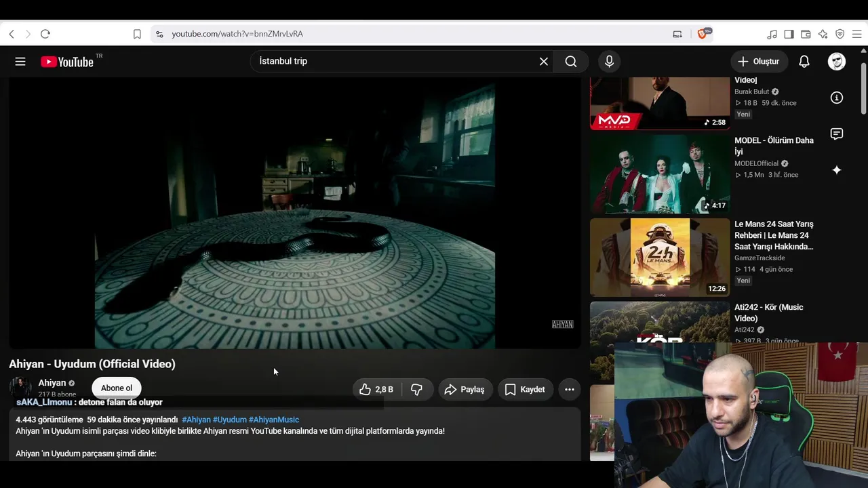Screen dimensions: 868x488
Task: Open the notifications bell
Action: click(x=804, y=62)
